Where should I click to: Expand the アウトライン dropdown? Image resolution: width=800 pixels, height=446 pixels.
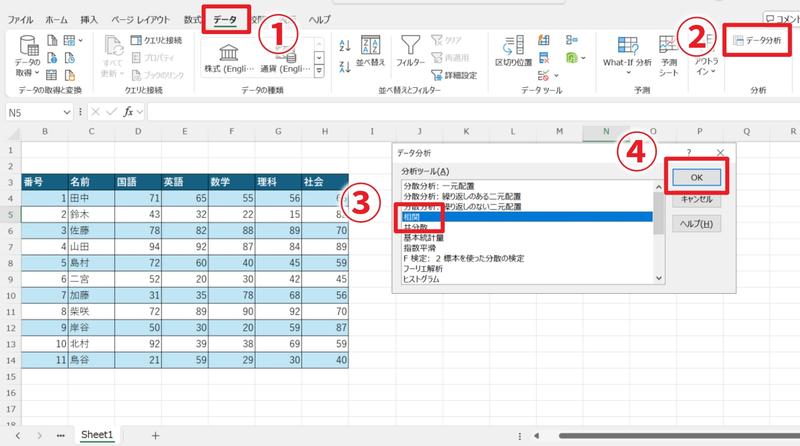[713, 72]
